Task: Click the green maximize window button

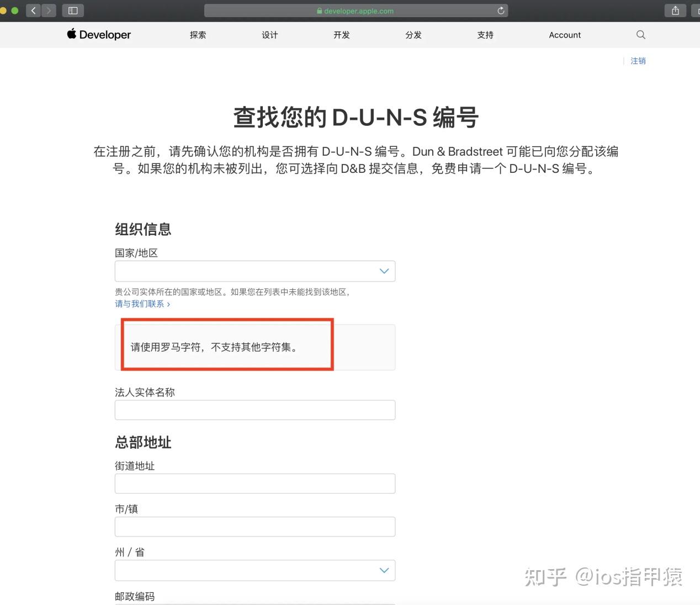Action: (x=14, y=10)
